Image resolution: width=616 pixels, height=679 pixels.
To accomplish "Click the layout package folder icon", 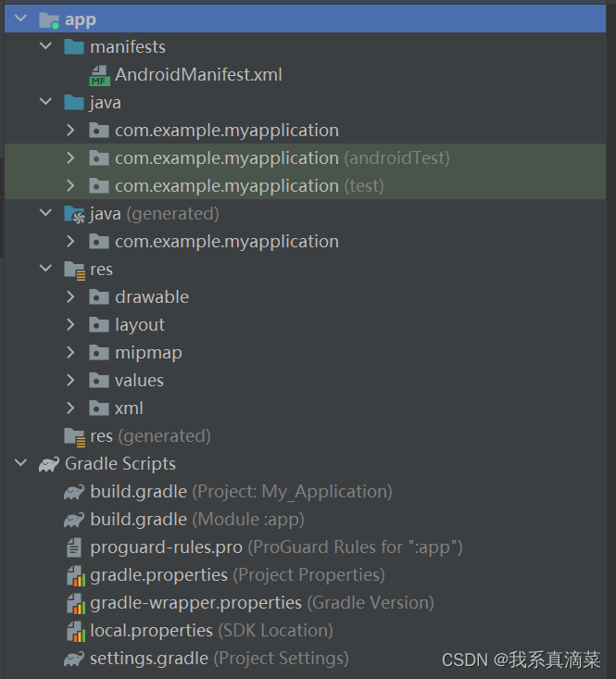I will pyautogui.click(x=99, y=325).
